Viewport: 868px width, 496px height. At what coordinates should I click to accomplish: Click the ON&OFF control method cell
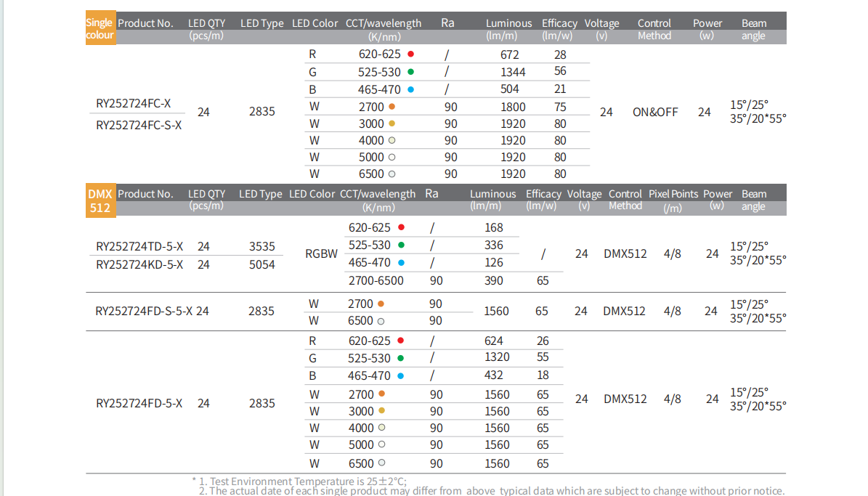(x=654, y=112)
